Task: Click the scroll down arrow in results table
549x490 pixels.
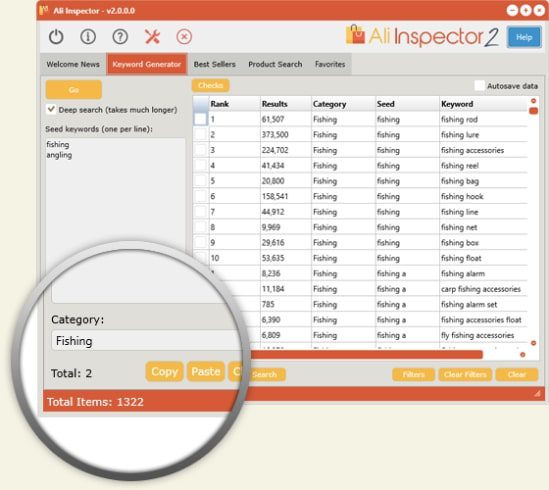Action: [x=533, y=343]
